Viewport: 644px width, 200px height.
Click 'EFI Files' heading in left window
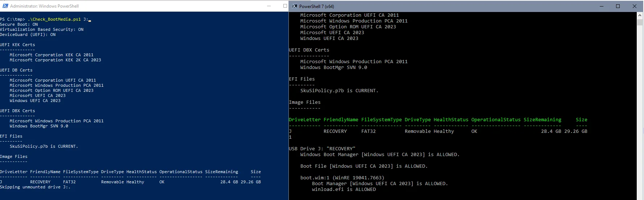click(11, 136)
